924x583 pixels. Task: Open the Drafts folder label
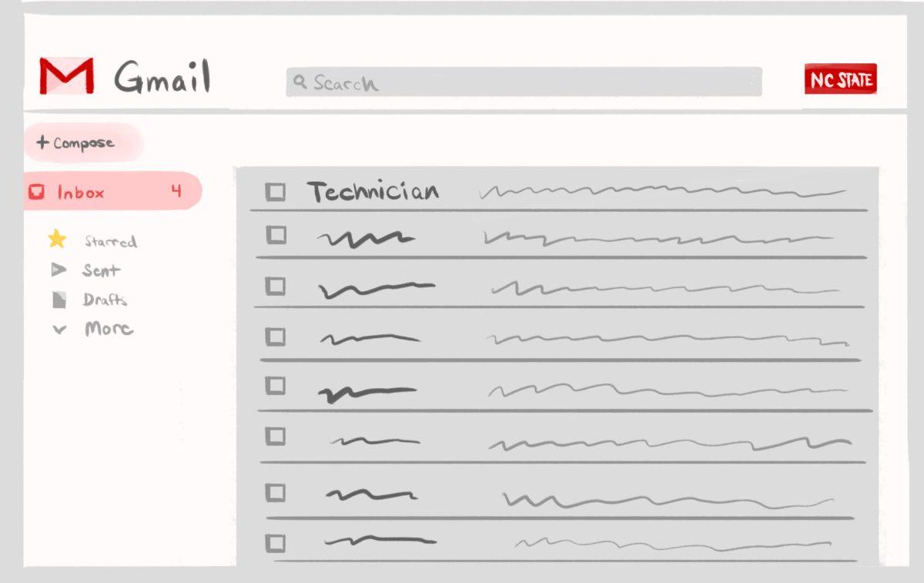pos(105,300)
